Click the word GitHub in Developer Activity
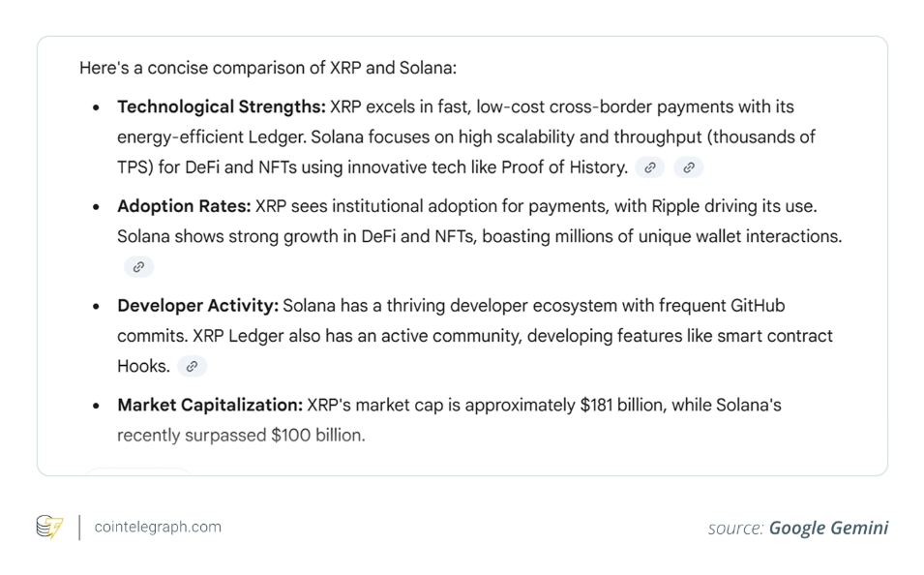The width and height of the screenshot is (924, 575). tap(758, 306)
